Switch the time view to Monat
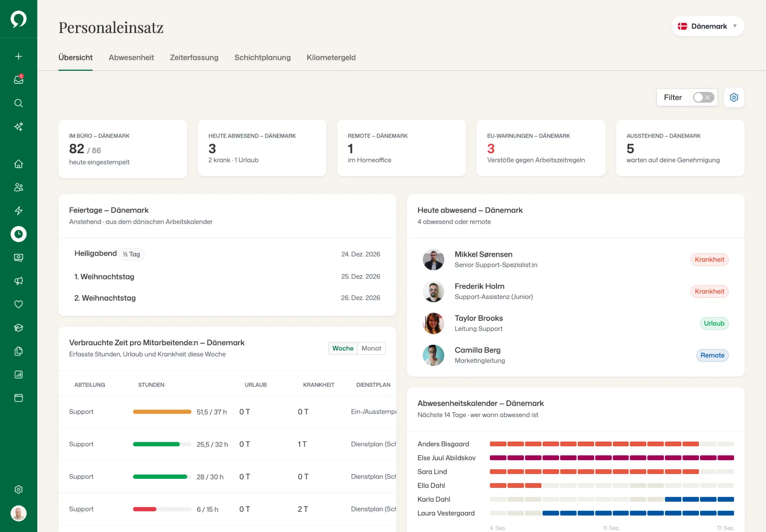The image size is (766, 532). 372,349
